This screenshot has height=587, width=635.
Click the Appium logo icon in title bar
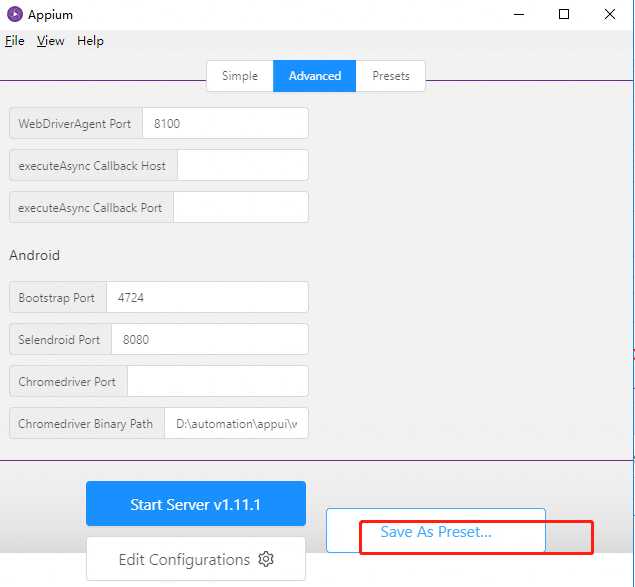(x=15, y=14)
